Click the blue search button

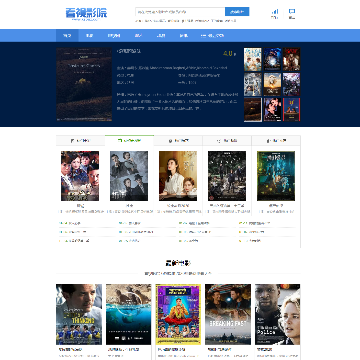(237, 12)
